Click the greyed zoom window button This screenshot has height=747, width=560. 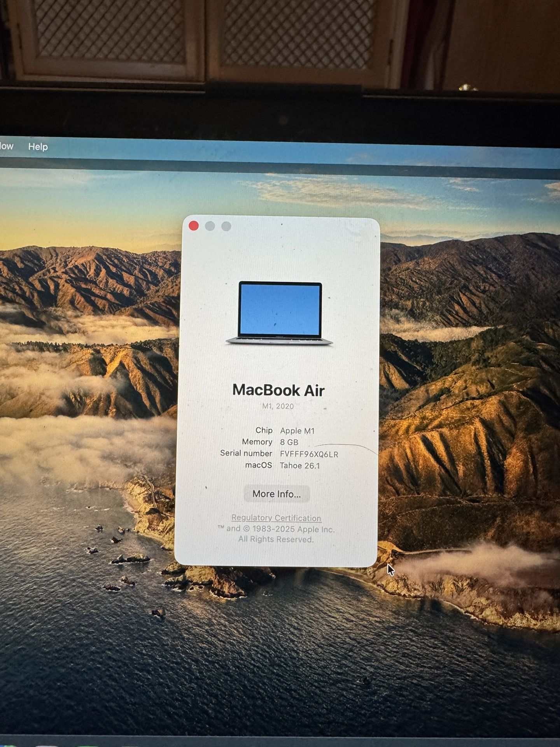tap(226, 226)
